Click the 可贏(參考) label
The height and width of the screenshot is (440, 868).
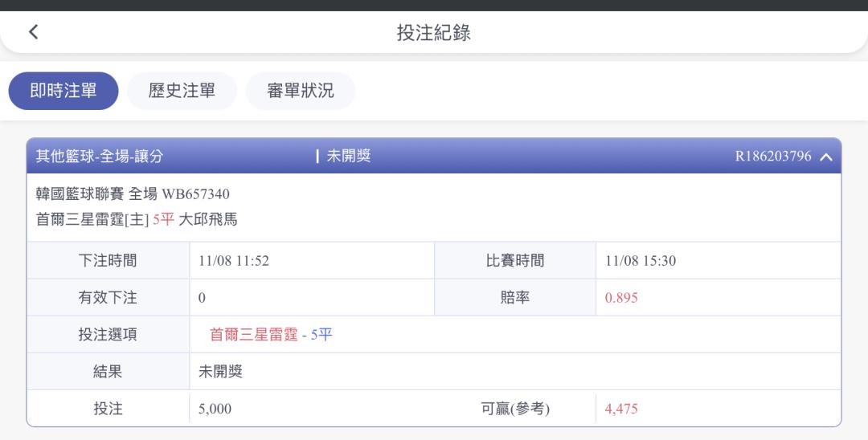[x=514, y=409]
